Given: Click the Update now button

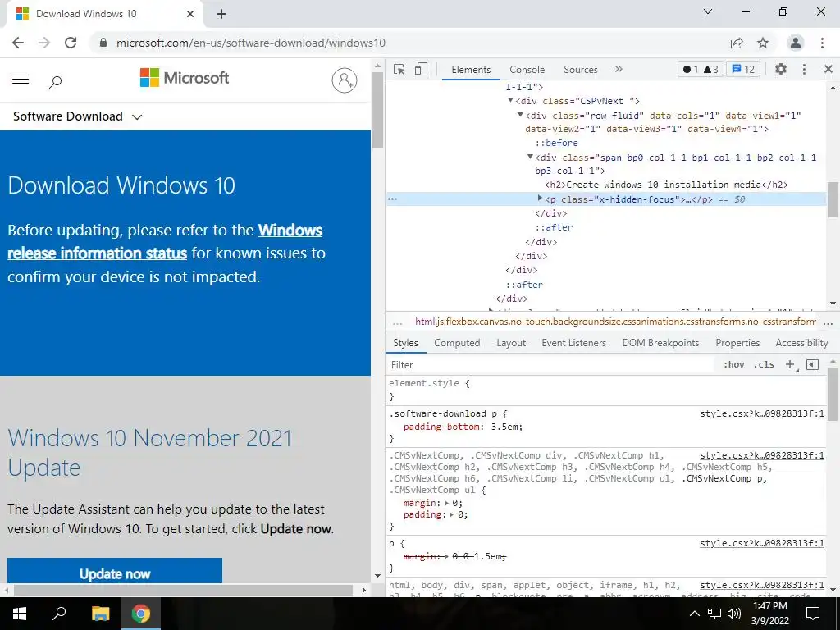Looking at the screenshot, I should (115, 571).
